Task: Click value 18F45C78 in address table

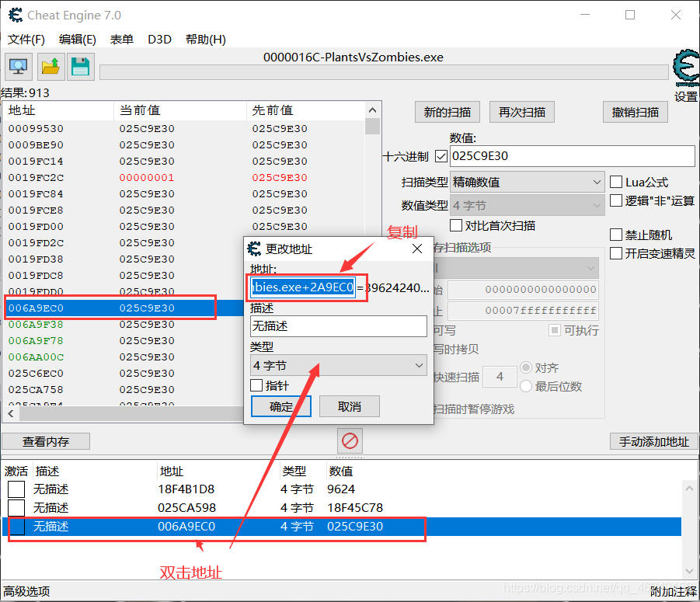Action: pyautogui.click(x=355, y=508)
